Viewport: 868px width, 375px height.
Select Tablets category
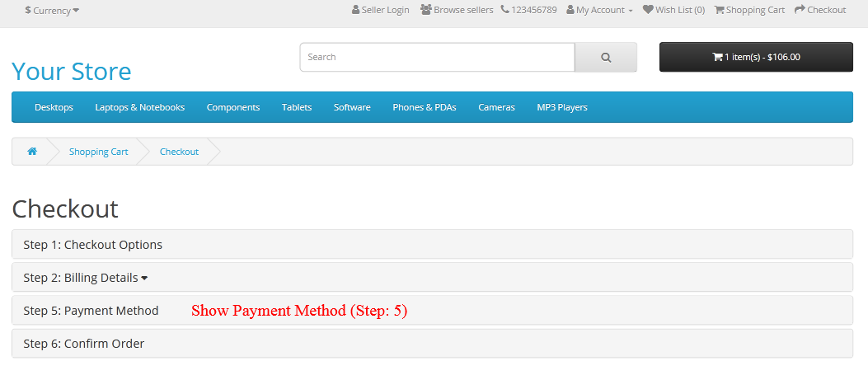pyautogui.click(x=297, y=107)
